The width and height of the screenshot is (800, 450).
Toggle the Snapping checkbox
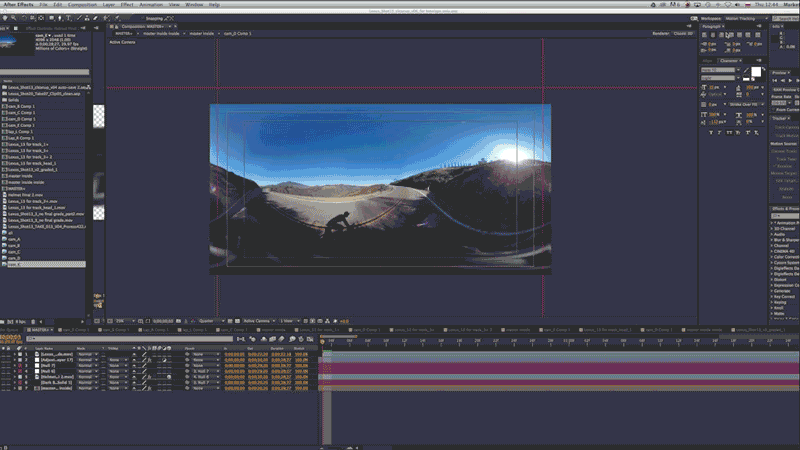click(143, 18)
